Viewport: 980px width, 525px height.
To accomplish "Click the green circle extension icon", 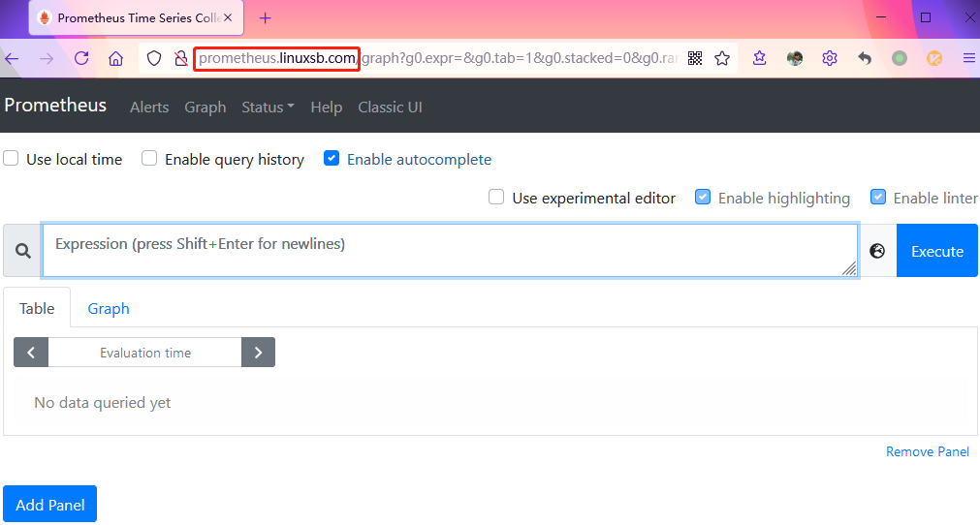I will click(x=900, y=58).
